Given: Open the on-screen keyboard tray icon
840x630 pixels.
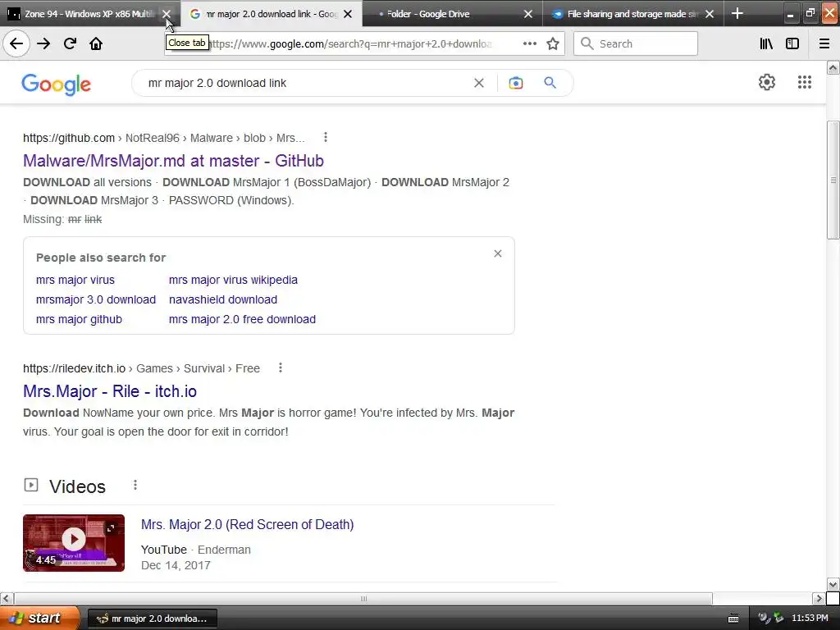Looking at the screenshot, I should point(733,619).
